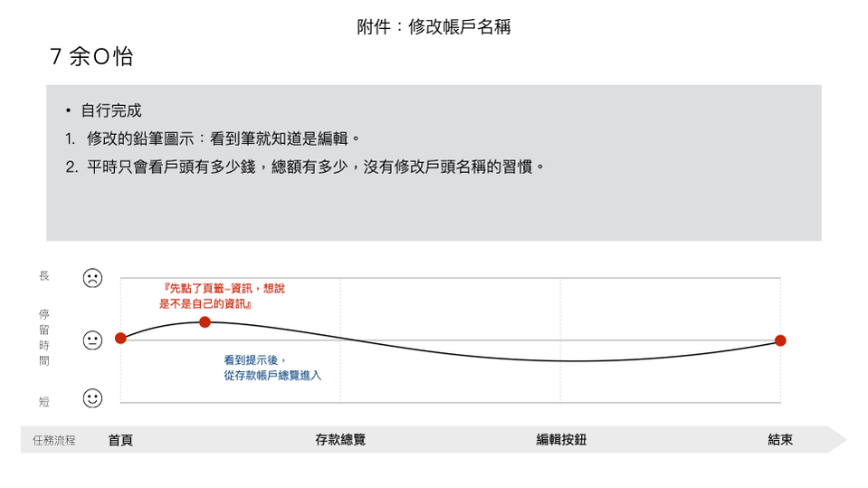The width and height of the screenshot is (868, 488).
Task: Click red quote 先點了頁籤–資訊，想說
Action: coord(224,289)
